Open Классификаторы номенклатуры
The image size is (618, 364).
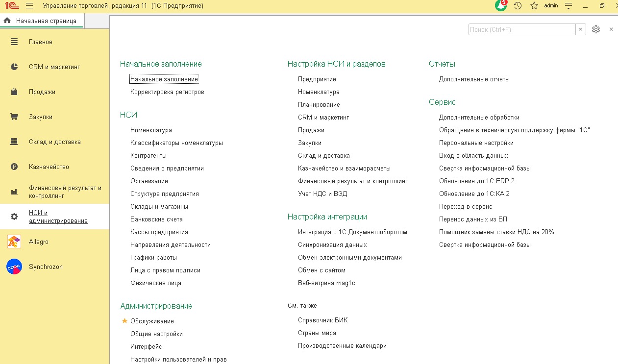[176, 143]
